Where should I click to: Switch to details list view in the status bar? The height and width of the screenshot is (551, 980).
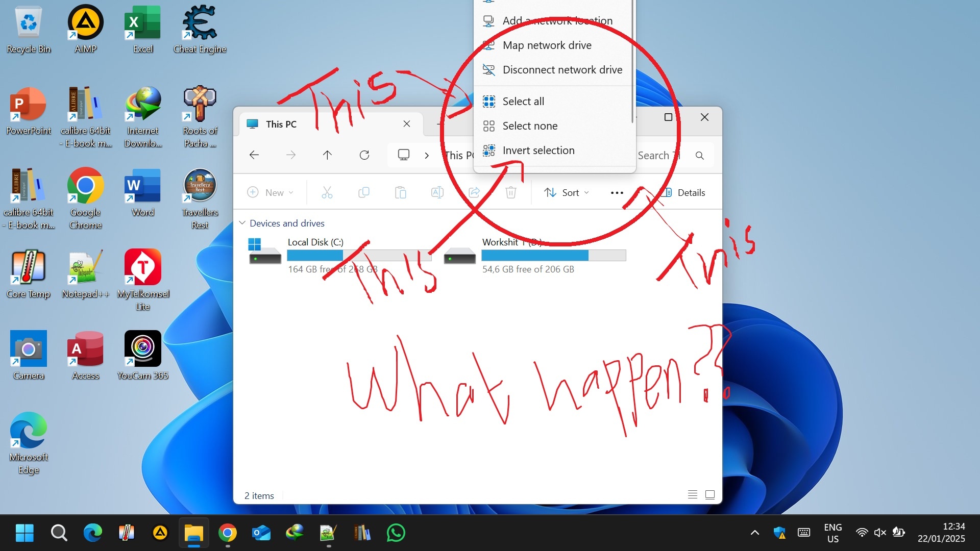(x=692, y=494)
